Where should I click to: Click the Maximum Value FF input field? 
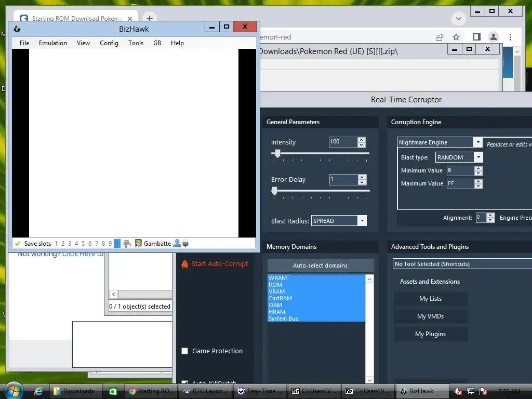pyautogui.click(x=461, y=183)
